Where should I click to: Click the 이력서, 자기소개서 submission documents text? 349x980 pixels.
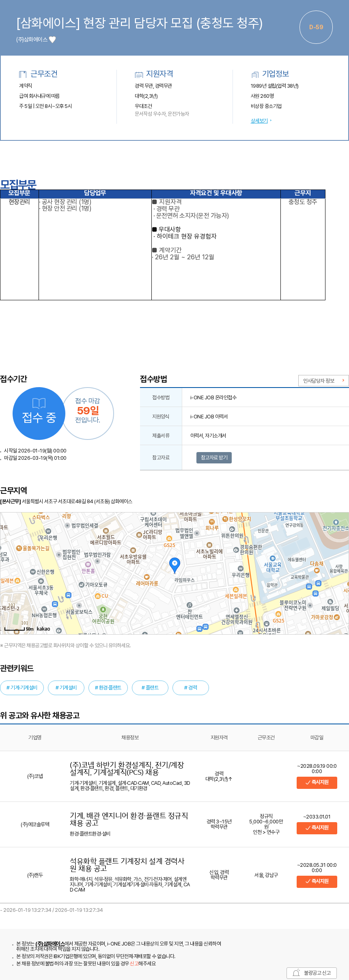coord(208,435)
